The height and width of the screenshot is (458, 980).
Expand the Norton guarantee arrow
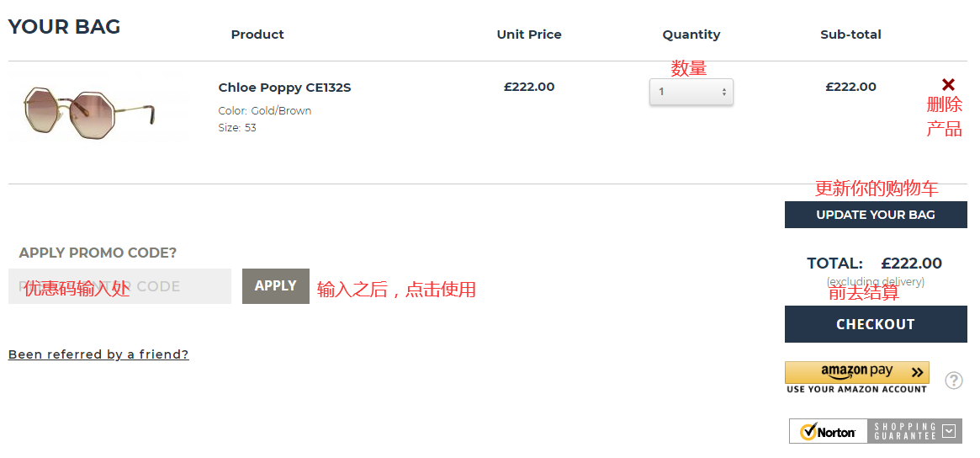(950, 432)
